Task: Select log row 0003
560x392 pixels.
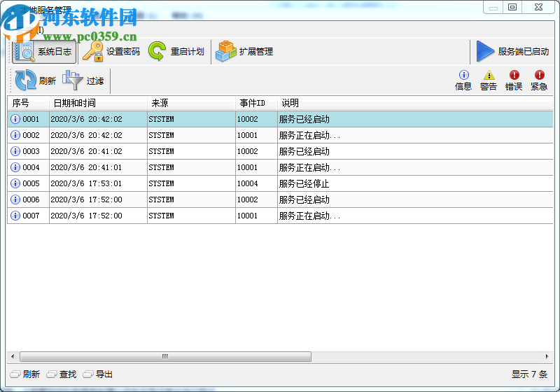Action: pyautogui.click(x=281, y=151)
